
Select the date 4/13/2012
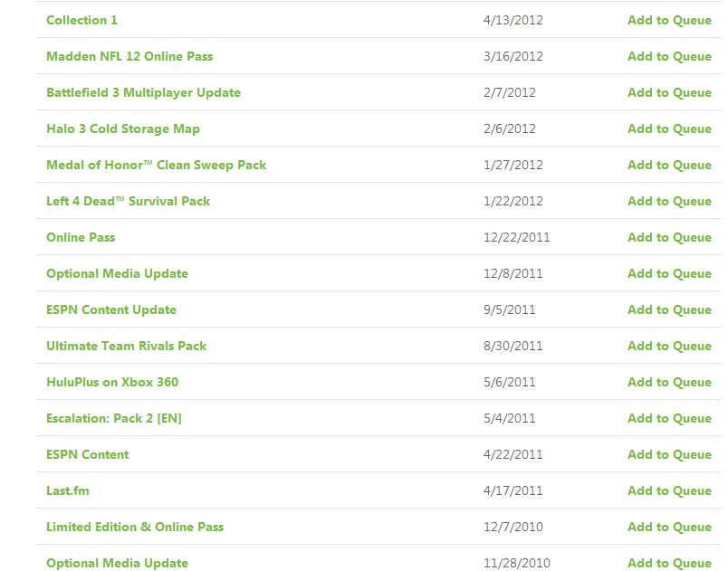(513, 21)
